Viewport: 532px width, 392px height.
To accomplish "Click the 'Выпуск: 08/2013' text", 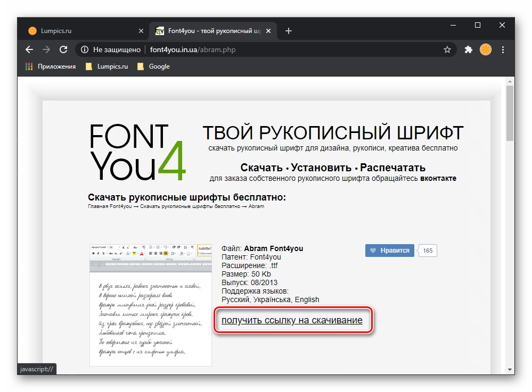I will [x=249, y=282].
